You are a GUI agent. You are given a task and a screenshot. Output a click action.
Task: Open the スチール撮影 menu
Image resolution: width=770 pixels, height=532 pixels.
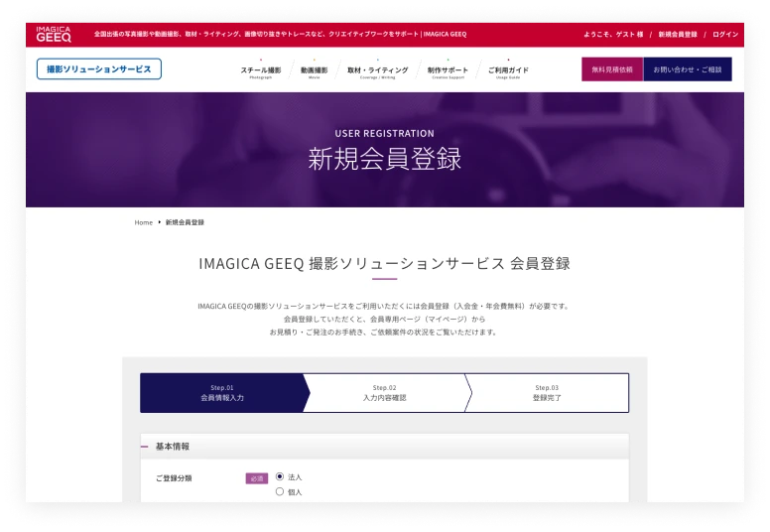(x=261, y=71)
